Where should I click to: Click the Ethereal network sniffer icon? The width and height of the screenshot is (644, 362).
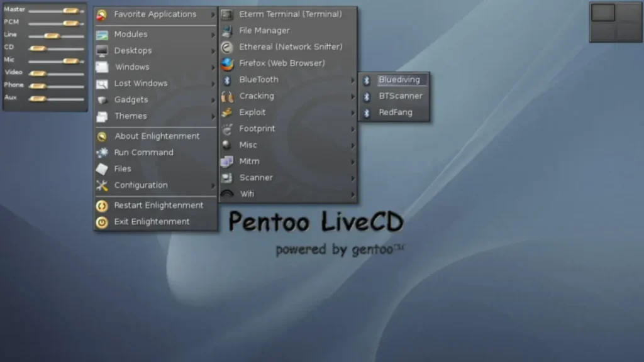click(226, 48)
